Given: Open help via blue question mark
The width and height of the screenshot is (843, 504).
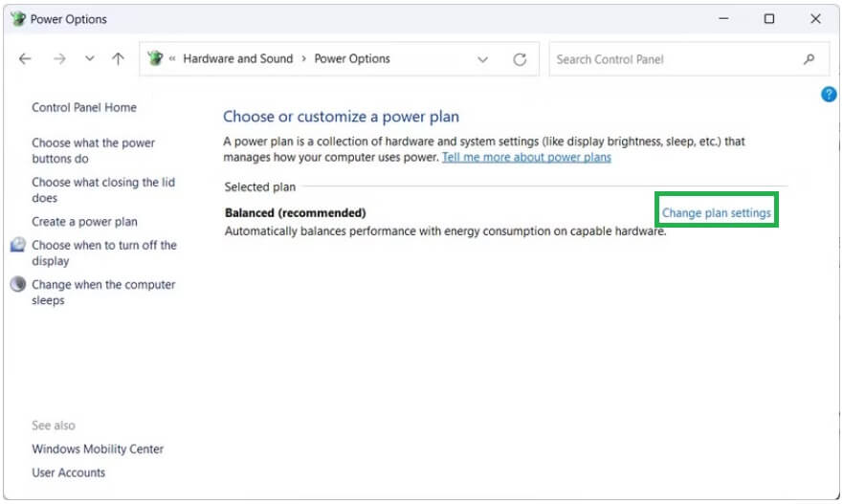Looking at the screenshot, I should click(x=829, y=95).
